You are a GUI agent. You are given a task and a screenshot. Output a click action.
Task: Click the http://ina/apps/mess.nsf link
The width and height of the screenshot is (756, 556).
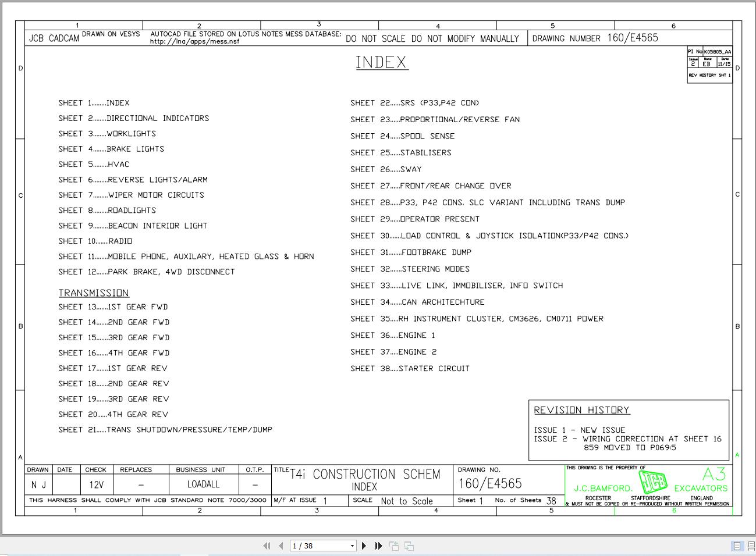coord(196,41)
